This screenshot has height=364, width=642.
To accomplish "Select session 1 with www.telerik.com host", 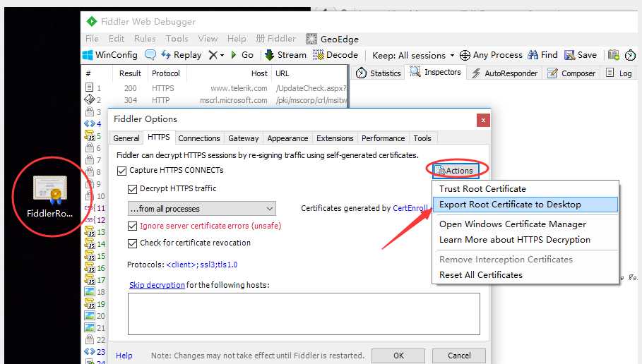I will pos(215,88).
